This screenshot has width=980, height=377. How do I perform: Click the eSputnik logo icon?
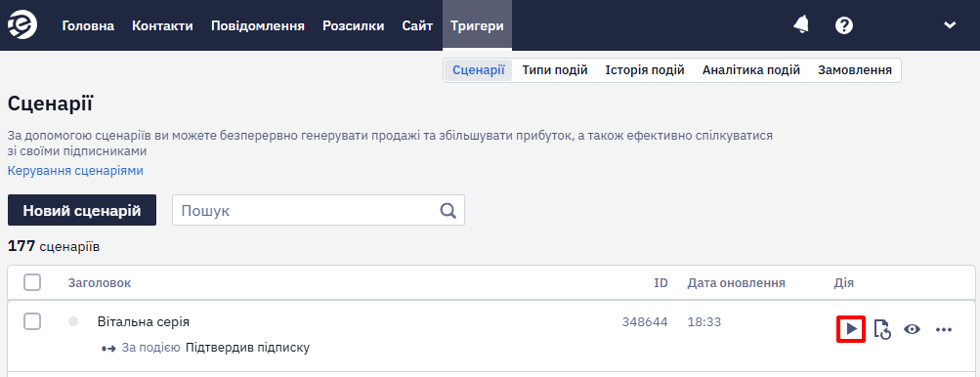22,25
